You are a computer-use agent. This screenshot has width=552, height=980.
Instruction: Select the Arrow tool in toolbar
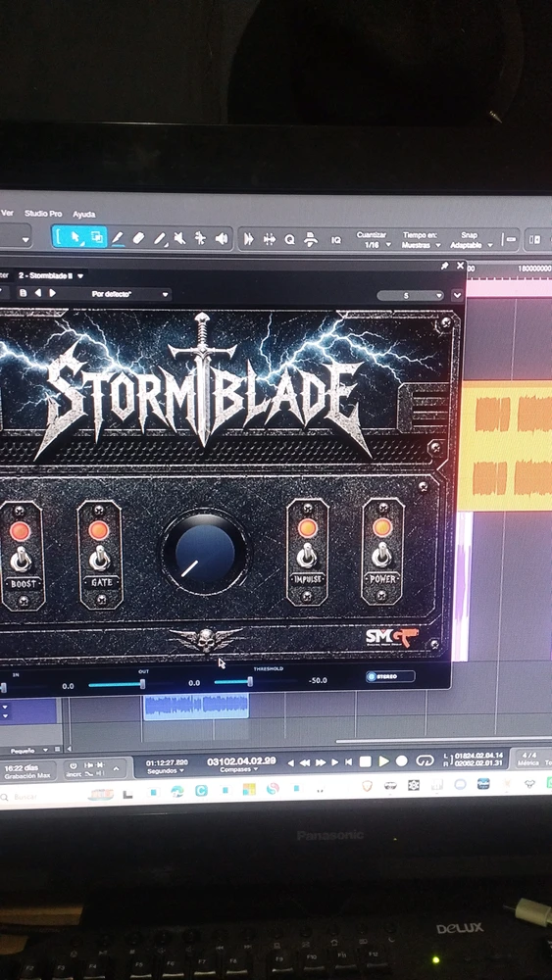point(76,238)
